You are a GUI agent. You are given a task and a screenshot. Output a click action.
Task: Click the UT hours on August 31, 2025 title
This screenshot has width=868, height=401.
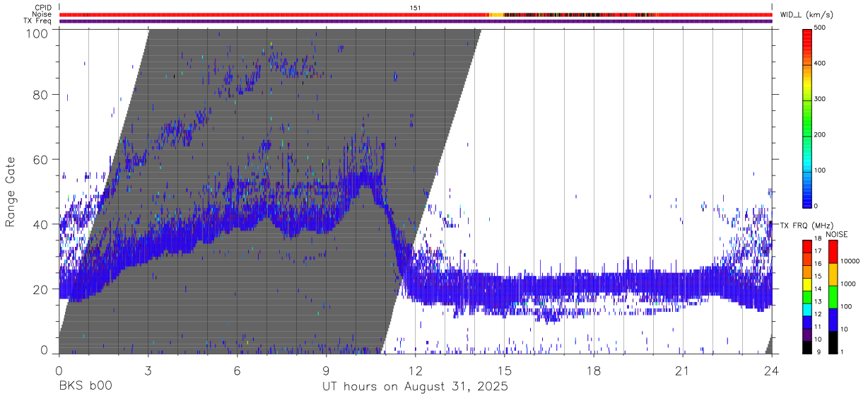416,387
